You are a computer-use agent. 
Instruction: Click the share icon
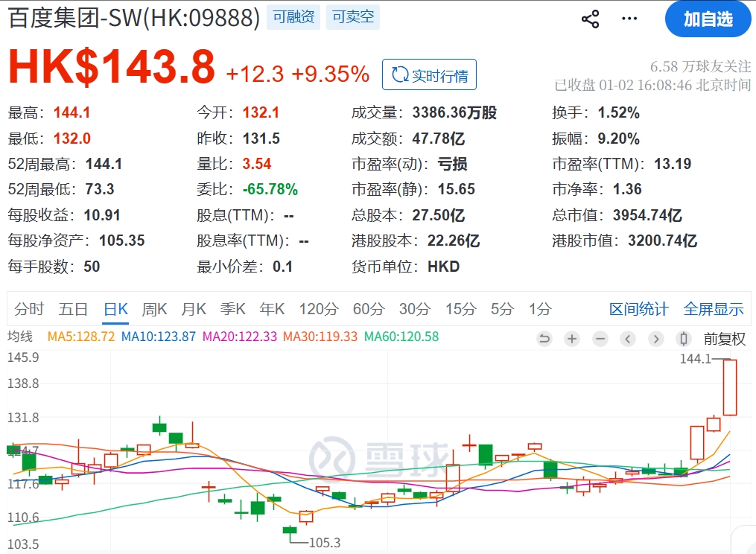[x=590, y=19]
